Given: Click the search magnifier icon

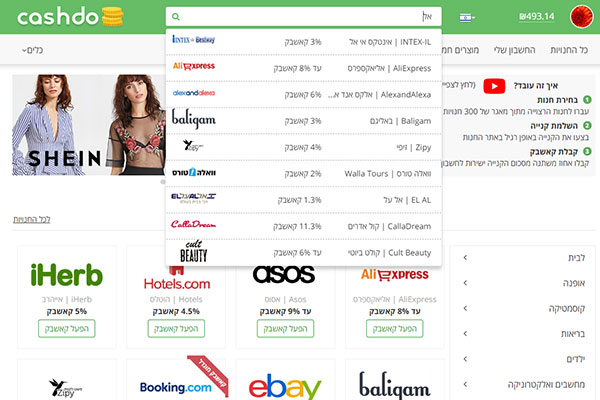Looking at the screenshot, I should pyautogui.click(x=176, y=16).
